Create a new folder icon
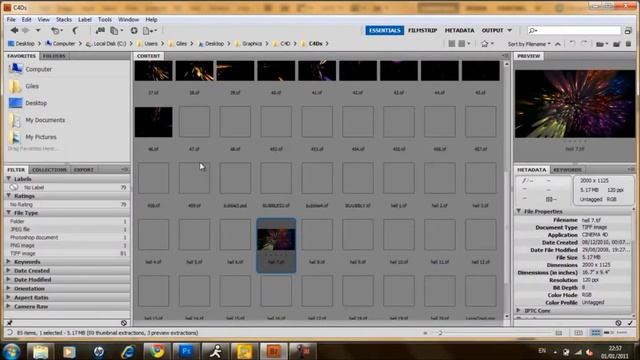Viewport: 640px width, 360px height. tap(616, 44)
